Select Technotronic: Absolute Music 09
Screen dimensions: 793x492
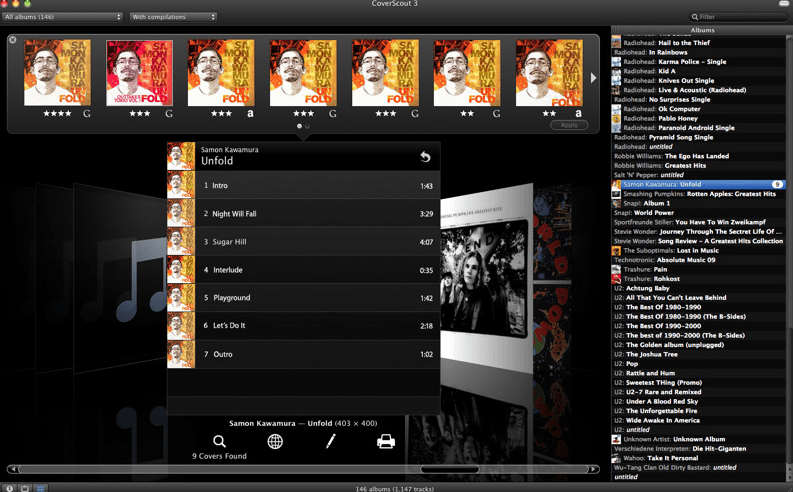pyautogui.click(x=698, y=260)
